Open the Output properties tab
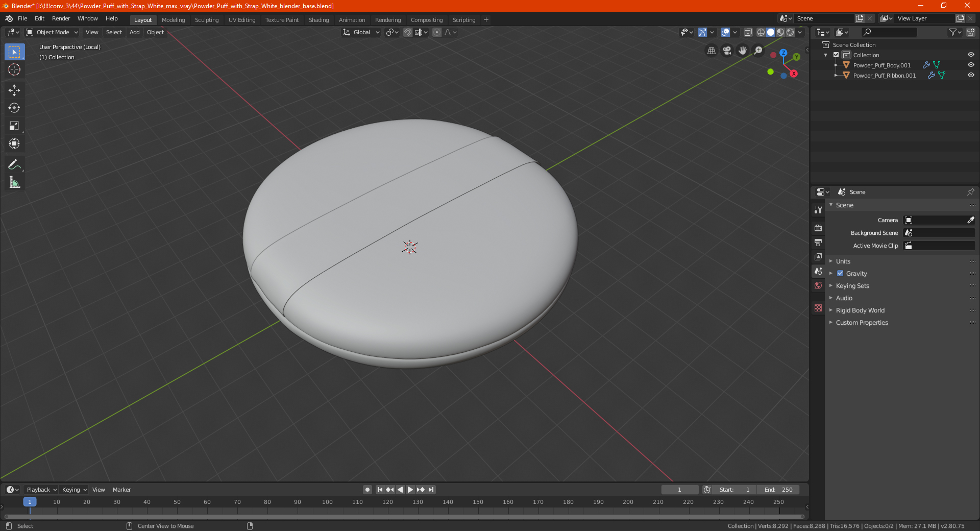This screenshot has width=980, height=531. (x=818, y=242)
